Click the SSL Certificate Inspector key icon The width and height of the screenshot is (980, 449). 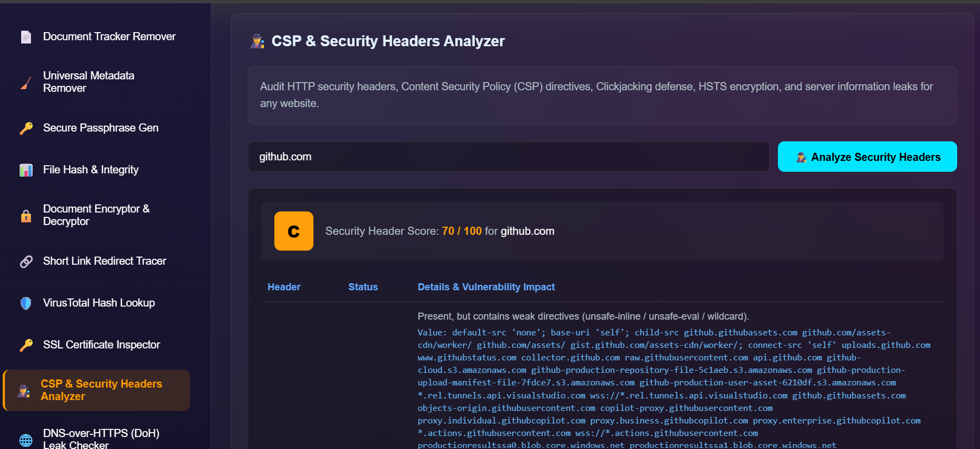pos(26,345)
